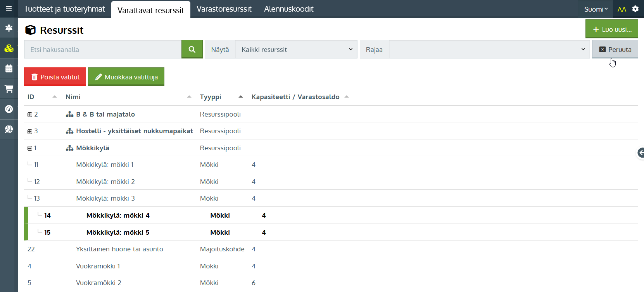Image resolution: width=644 pixels, height=292 pixels.
Task: Open the Näytä 'Kaikki resurssit' dropdown
Action: pyautogui.click(x=296, y=50)
